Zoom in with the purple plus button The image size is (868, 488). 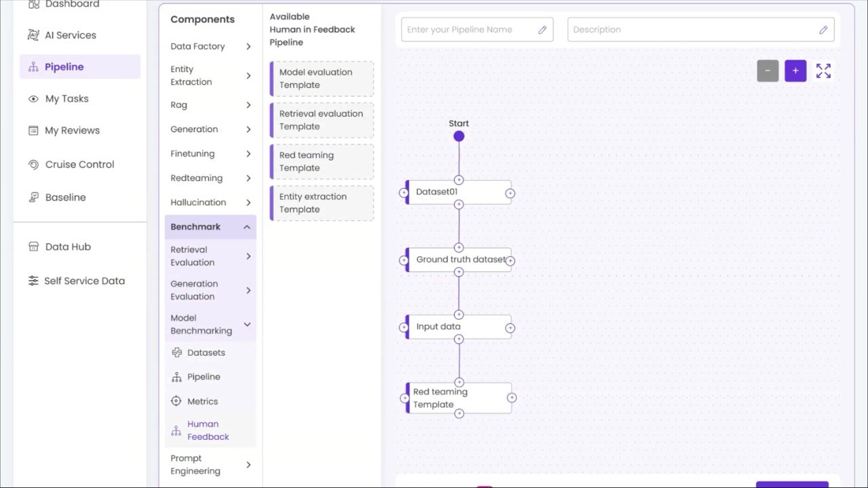tap(795, 70)
